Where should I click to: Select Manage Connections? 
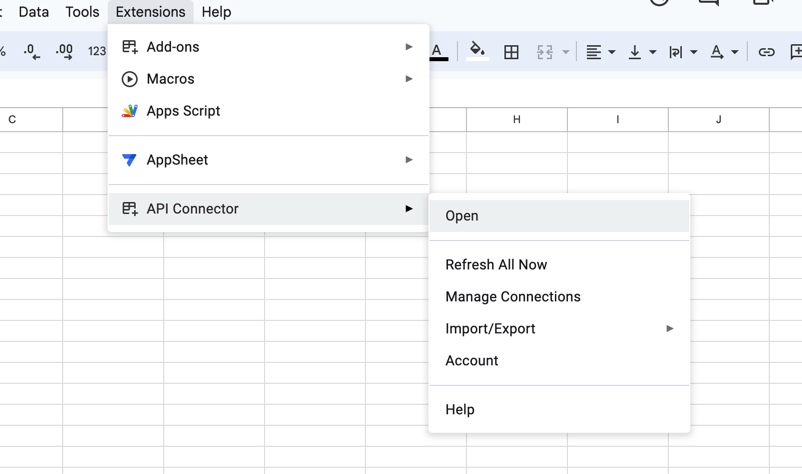[560, 297]
